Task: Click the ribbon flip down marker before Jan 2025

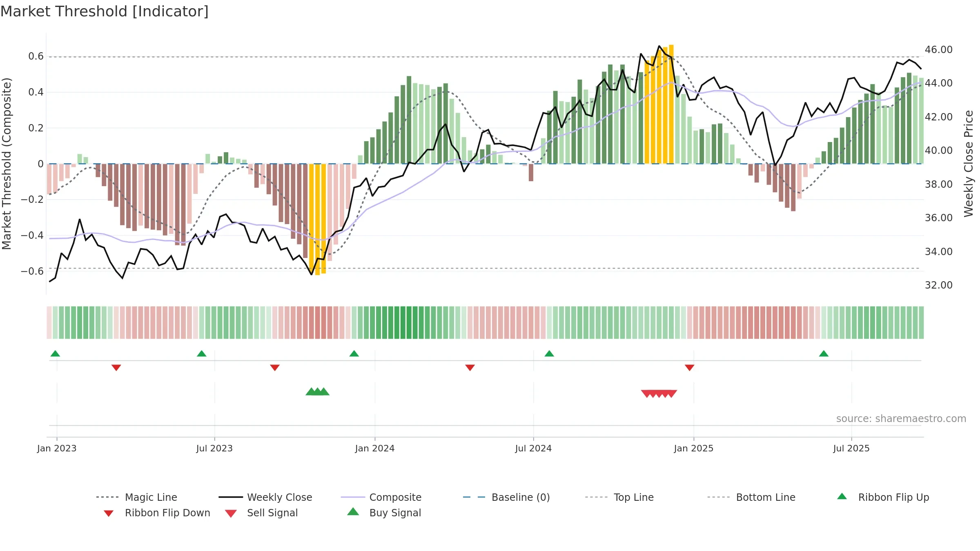Action: [x=690, y=368]
